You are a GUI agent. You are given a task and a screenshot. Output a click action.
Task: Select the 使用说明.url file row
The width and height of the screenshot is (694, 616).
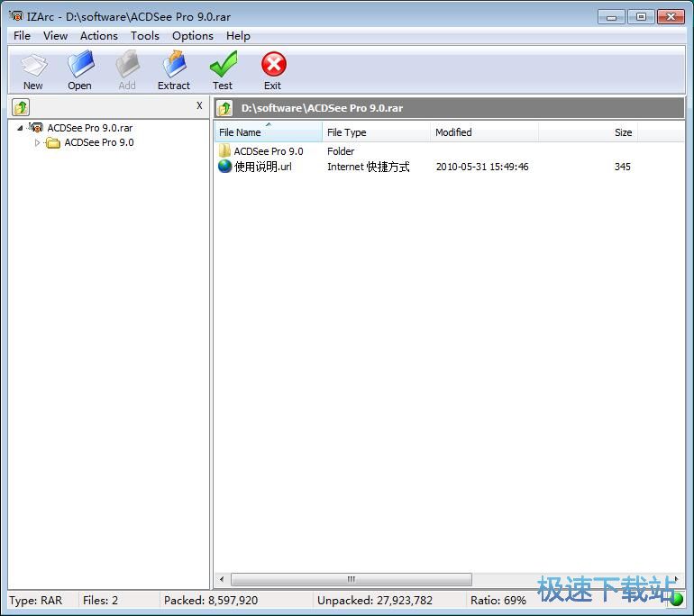pyautogui.click(x=263, y=167)
